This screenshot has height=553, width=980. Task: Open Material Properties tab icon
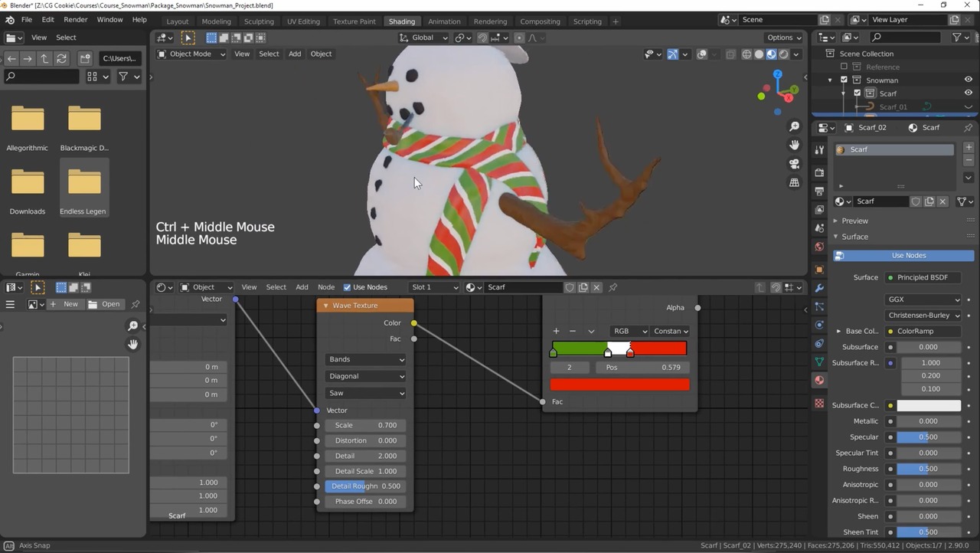click(819, 381)
